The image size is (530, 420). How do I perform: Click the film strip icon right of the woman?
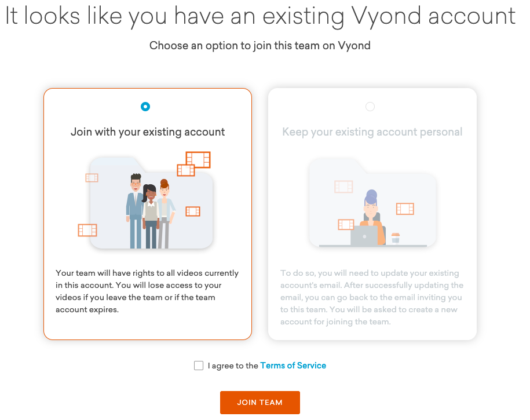tap(405, 209)
